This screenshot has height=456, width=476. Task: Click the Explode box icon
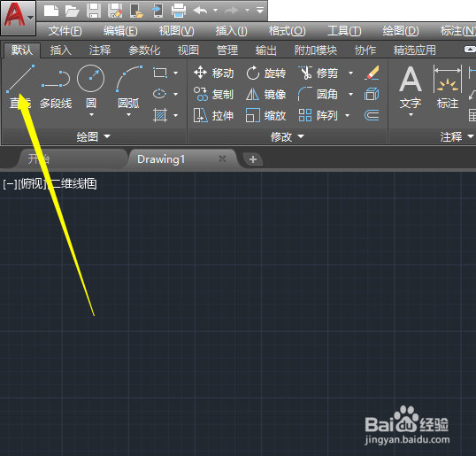click(372, 94)
